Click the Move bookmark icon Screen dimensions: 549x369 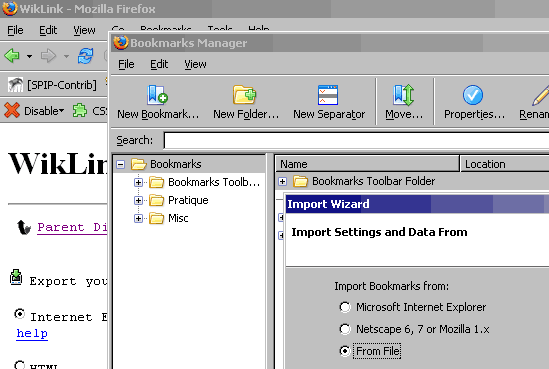pos(403,95)
